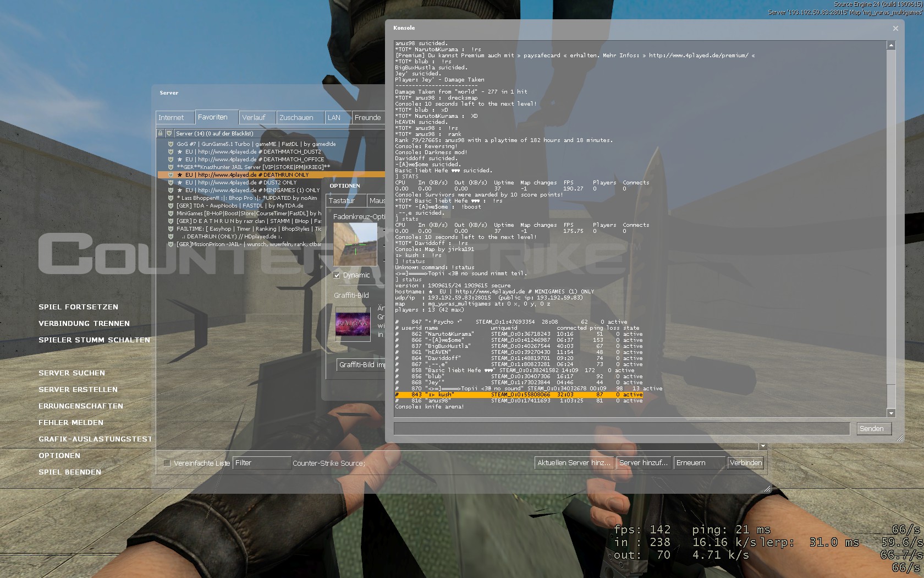Click the Aktuellen Server hinz... button
This screenshot has height=578, width=924.
[575, 463]
